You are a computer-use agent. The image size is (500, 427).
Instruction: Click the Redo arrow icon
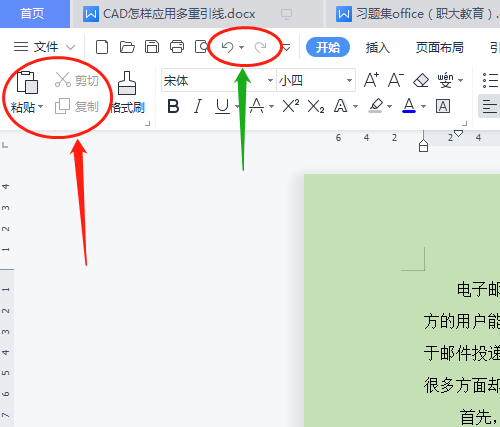[260, 47]
